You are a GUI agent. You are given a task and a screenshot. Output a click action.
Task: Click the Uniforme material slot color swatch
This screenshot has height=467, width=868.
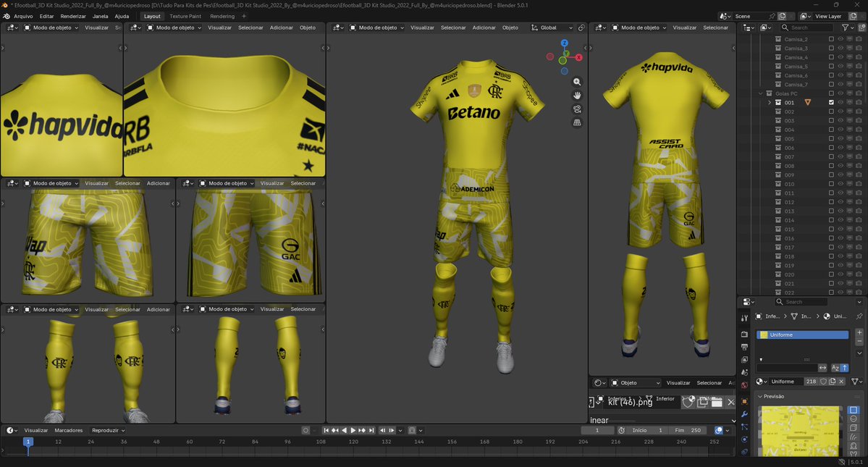pos(764,335)
